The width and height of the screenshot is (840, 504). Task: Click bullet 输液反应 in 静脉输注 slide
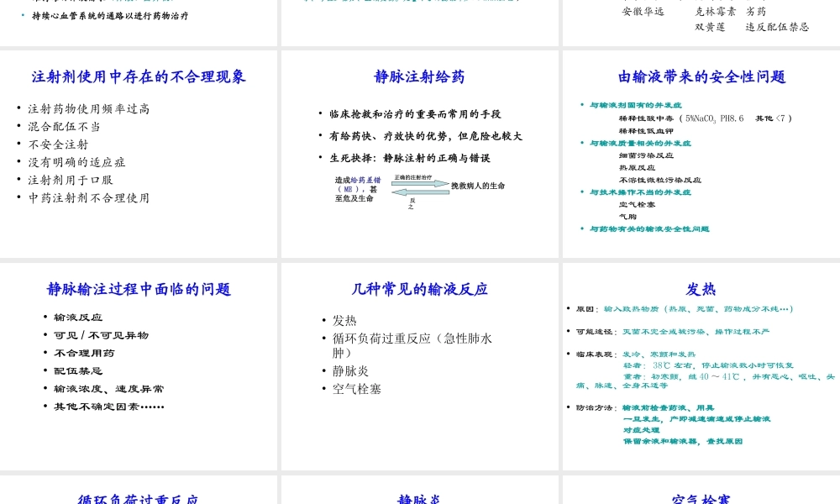[78, 318]
